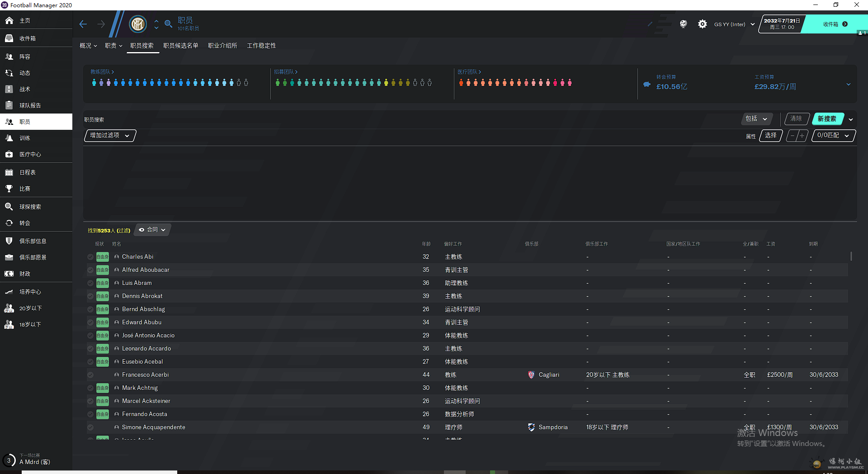Click the minus attribute stepper button
Screen dimensions: 868x474
click(792, 135)
